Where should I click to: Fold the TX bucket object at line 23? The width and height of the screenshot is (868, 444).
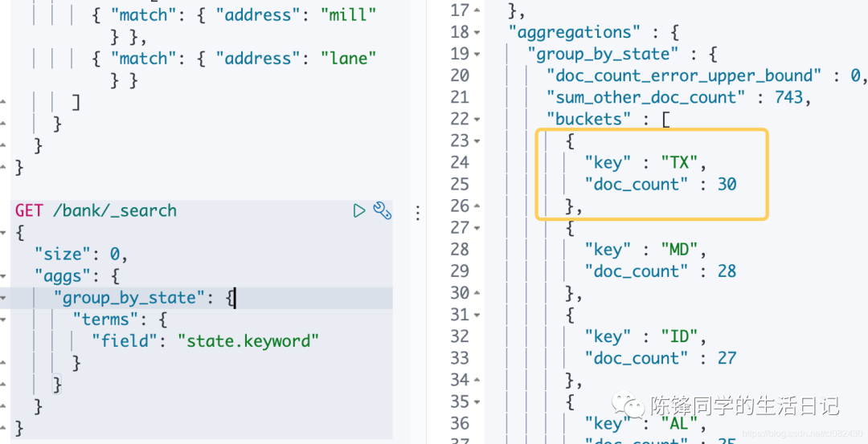click(477, 141)
